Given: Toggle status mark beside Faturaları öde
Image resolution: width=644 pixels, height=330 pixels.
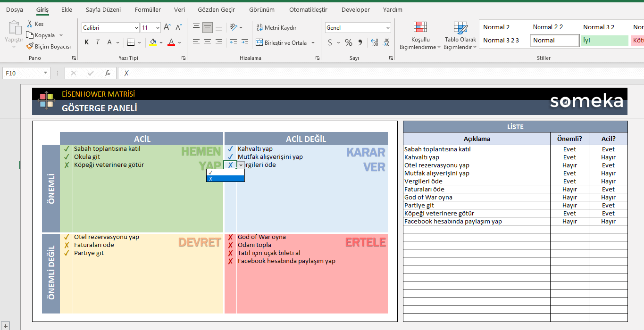Looking at the screenshot, I should [67, 245].
